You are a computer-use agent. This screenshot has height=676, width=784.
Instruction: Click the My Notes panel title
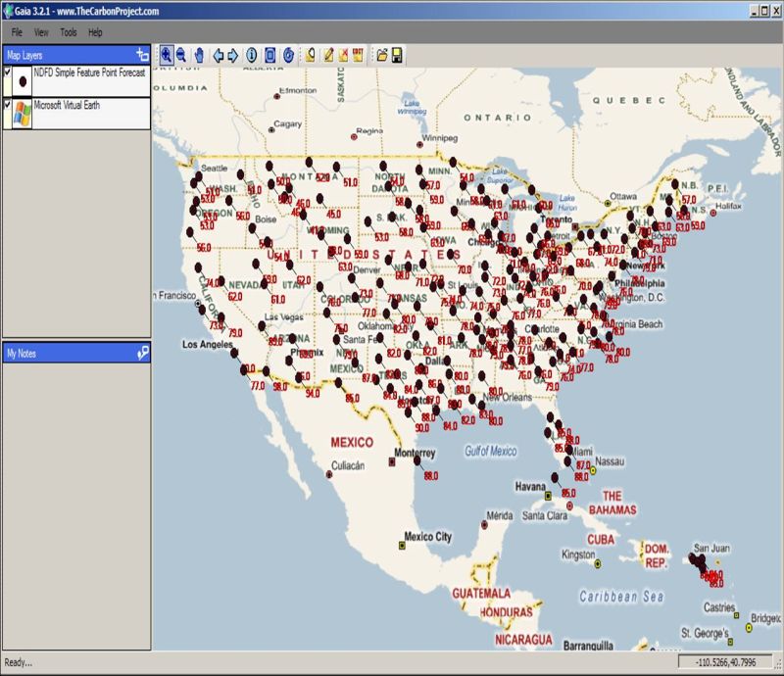click(22, 354)
